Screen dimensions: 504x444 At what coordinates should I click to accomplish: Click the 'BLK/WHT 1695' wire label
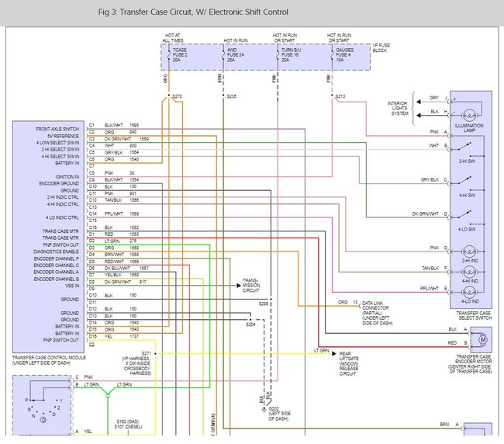122,125
